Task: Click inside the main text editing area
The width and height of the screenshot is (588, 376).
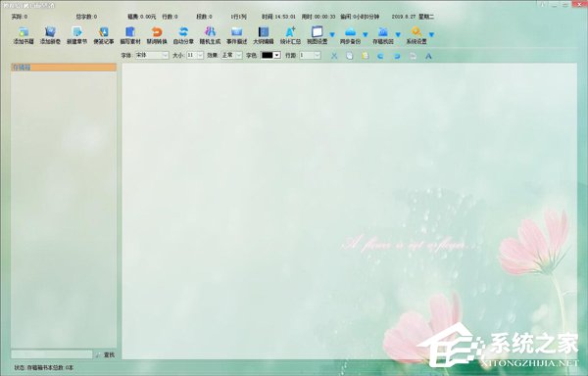Action: 350,211
